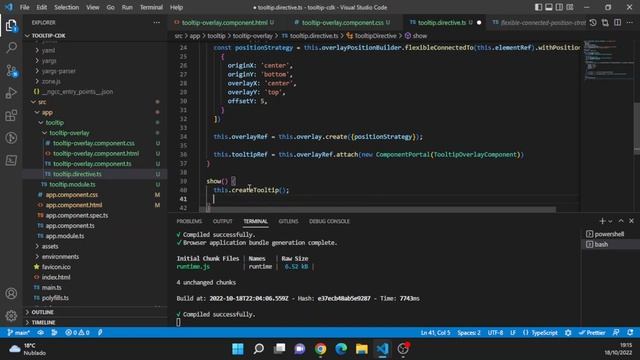Switch to the OUTPUT panel tab

(222, 221)
